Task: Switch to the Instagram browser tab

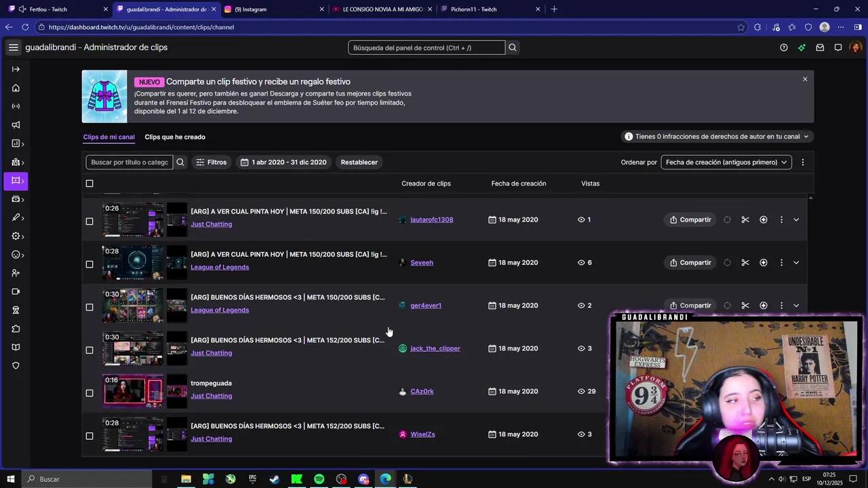Action: (x=273, y=9)
